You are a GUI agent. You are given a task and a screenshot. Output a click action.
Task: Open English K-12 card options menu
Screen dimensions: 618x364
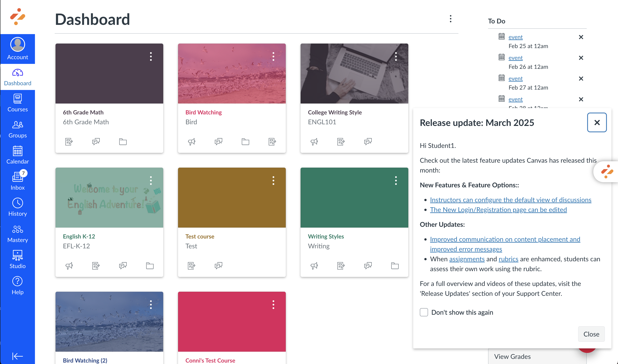point(151,181)
